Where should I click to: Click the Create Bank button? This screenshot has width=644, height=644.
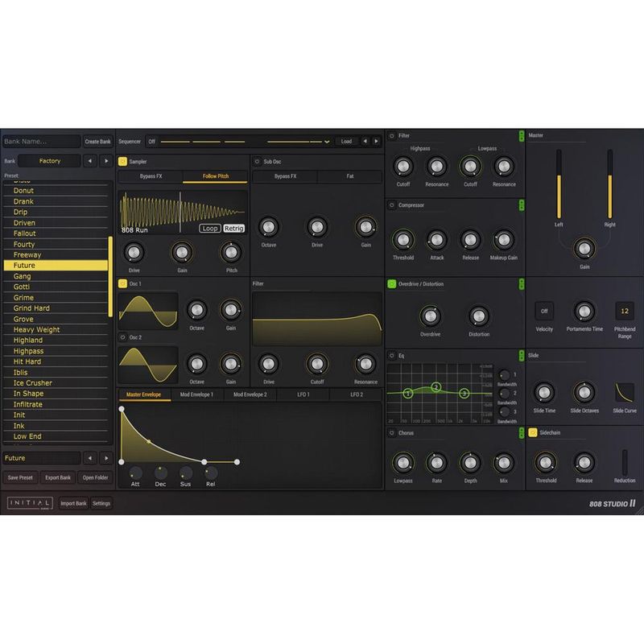click(97, 142)
